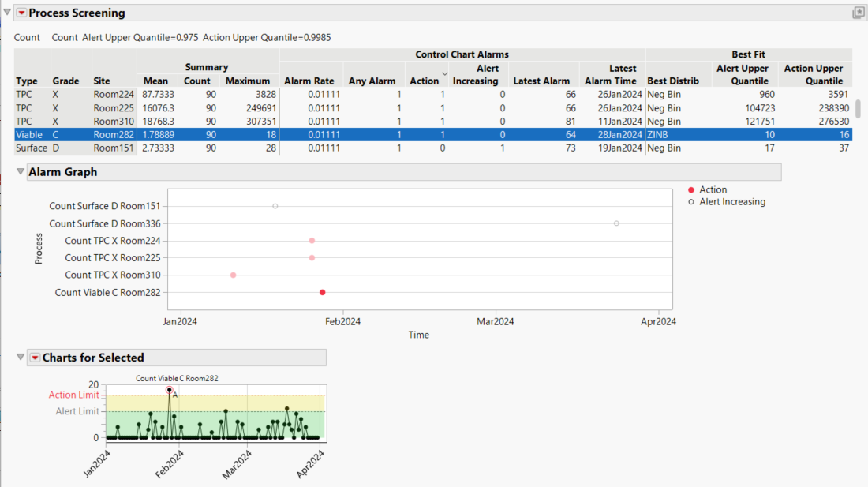Click the Control Chart Alarms group header

[462, 54]
